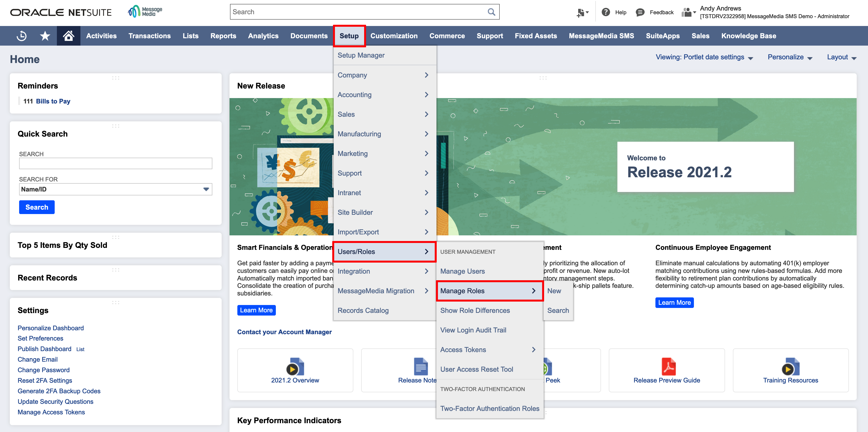868x432 pixels.
Task: Click the search magnifying glass icon
Action: (491, 12)
